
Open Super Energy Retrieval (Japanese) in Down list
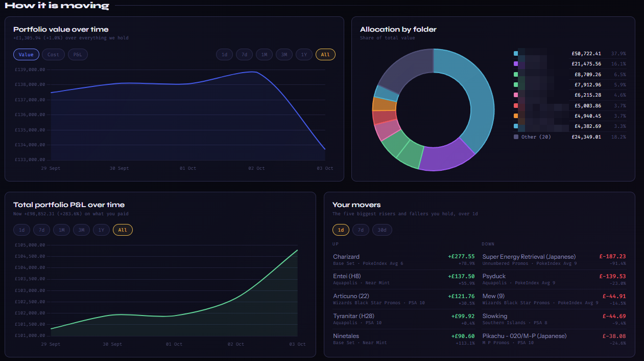click(554, 260)
